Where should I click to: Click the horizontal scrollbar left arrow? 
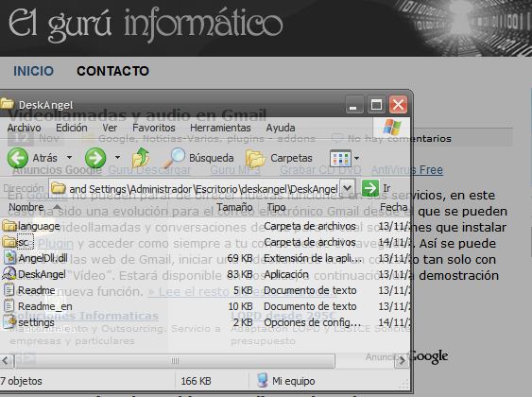coord(6,361)
